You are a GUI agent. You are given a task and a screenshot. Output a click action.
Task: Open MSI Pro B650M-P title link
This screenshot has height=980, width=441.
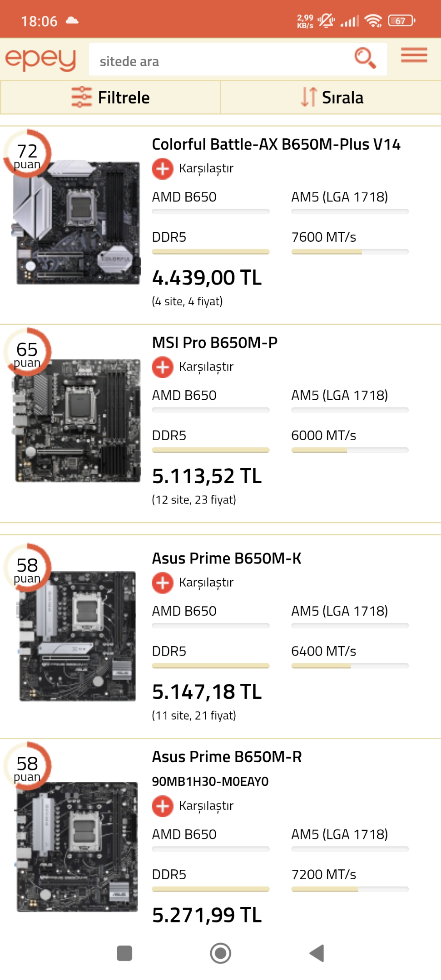(x=215, y=343)
